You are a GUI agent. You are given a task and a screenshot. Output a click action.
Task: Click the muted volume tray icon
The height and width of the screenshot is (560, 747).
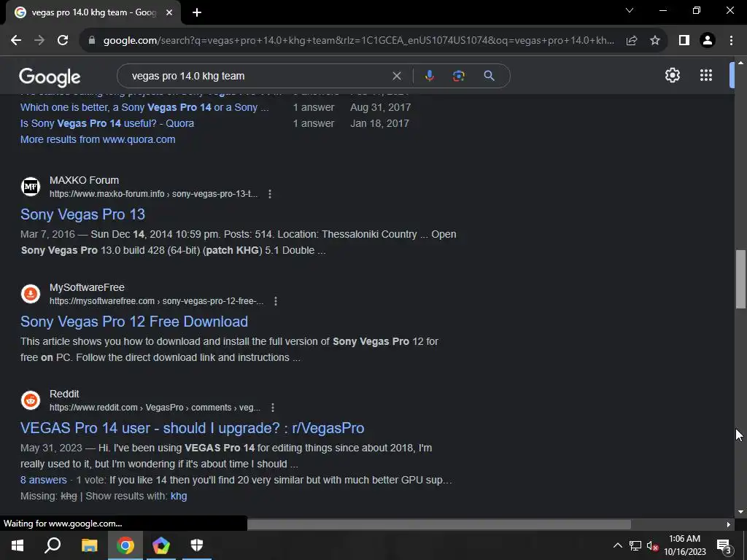[652, 545]
